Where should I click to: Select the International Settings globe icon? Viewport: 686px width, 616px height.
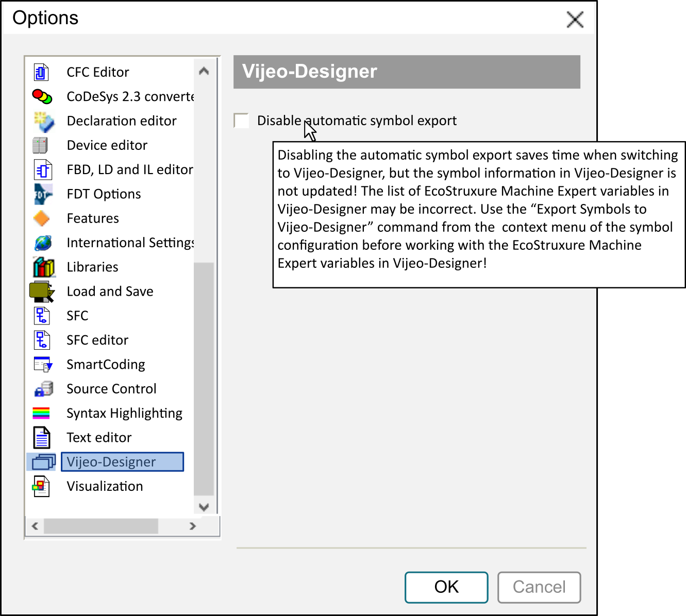pos(43,243)
